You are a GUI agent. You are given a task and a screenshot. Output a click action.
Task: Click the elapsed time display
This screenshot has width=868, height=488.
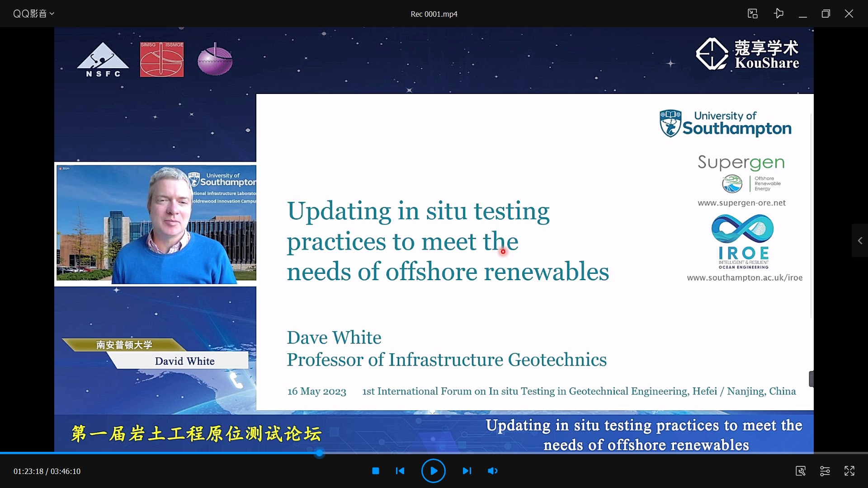click(28, 471)
